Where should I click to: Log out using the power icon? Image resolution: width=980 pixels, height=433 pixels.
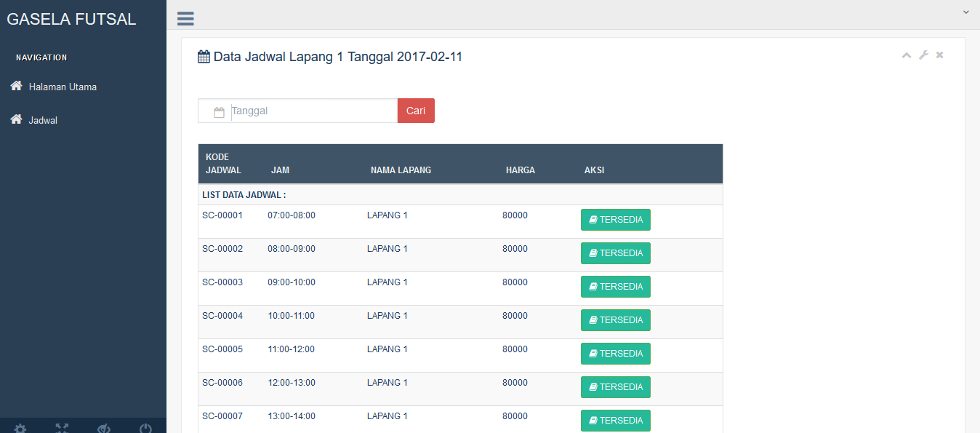pos(145,429)
